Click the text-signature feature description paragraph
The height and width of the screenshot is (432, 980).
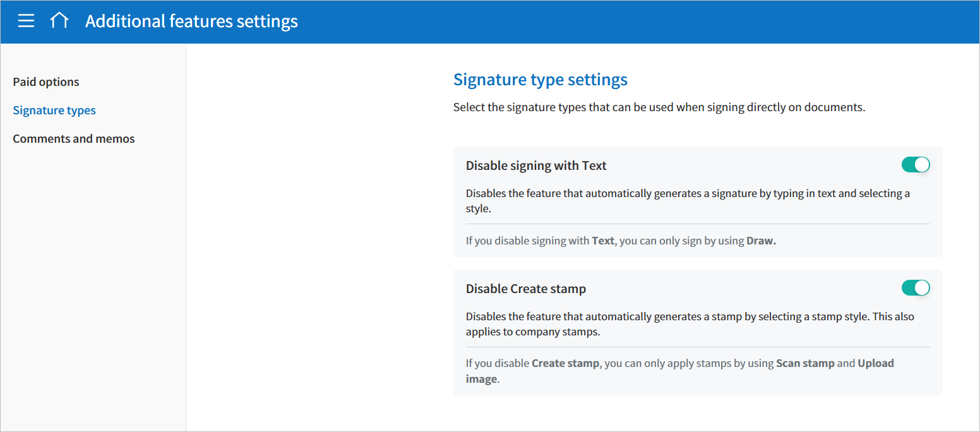click(688, 201)
